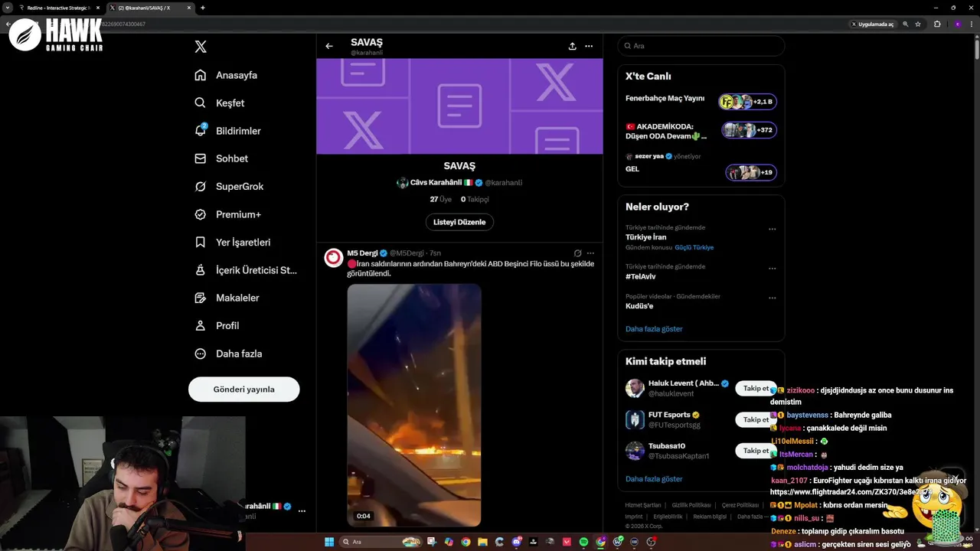
Task: Click the Profil person icon
Action: pos(201,325)
